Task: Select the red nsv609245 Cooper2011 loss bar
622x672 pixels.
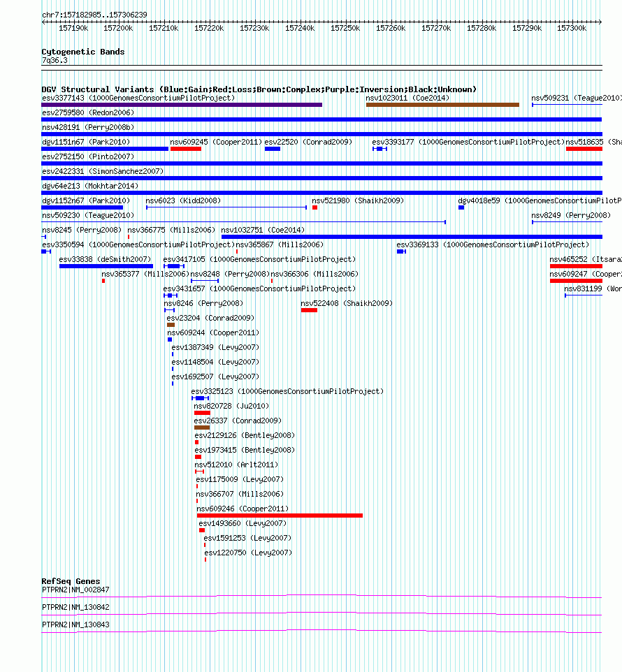Action: [186, 149]
